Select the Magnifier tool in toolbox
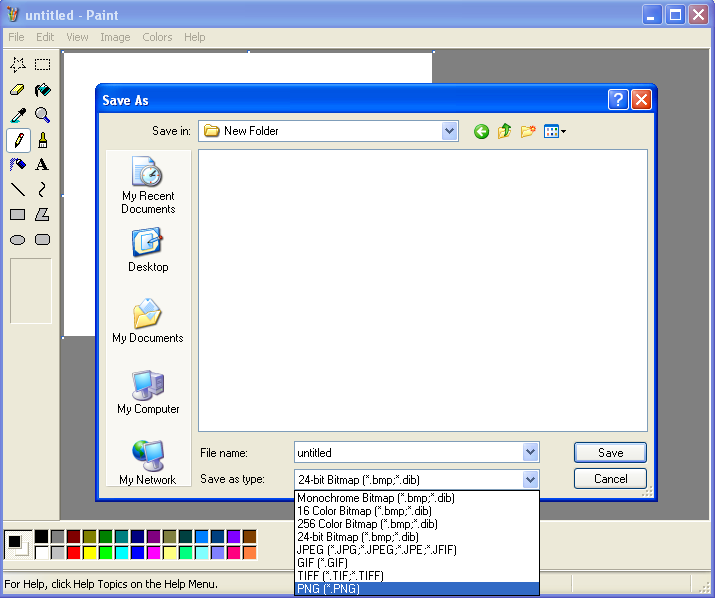Screen dimensions: 715x598 (42, 115)
